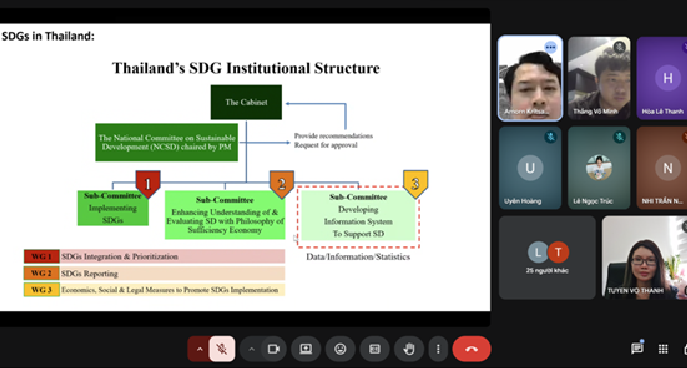Click the muted mic icon on Lê Ngọc Trúc tile
The width and height of the screenshot is (687, 368).
619,137
